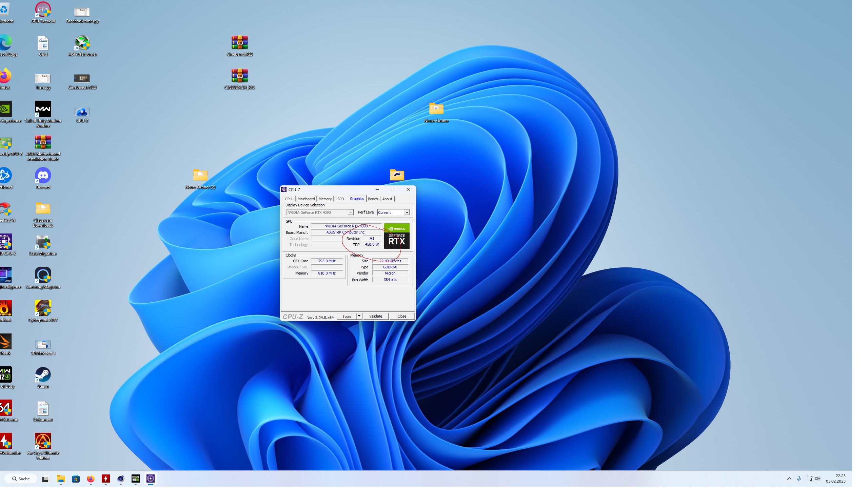This screenshot has height=488, width=868.
Task: Click the Firefox taskbar icon
Action: pos(91,479)
